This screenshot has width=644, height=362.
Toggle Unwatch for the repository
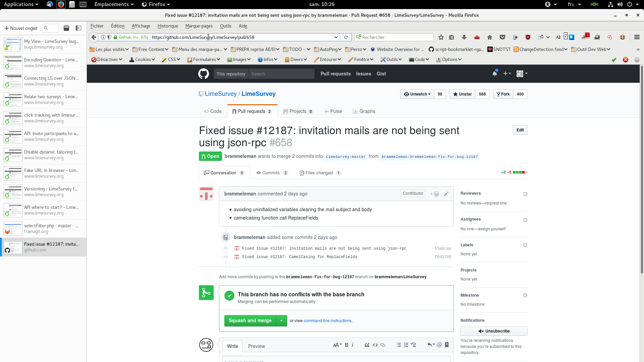click(x=417, y=94)
